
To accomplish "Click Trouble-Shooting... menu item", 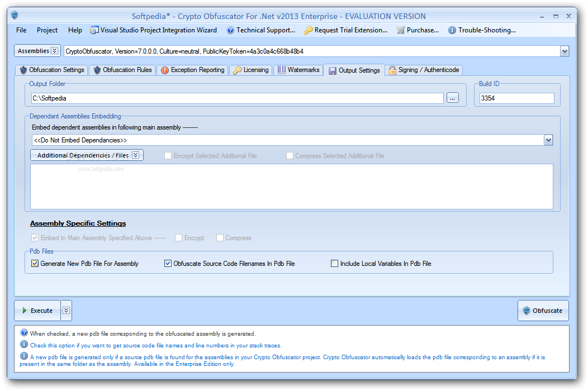I will point(482,30).
